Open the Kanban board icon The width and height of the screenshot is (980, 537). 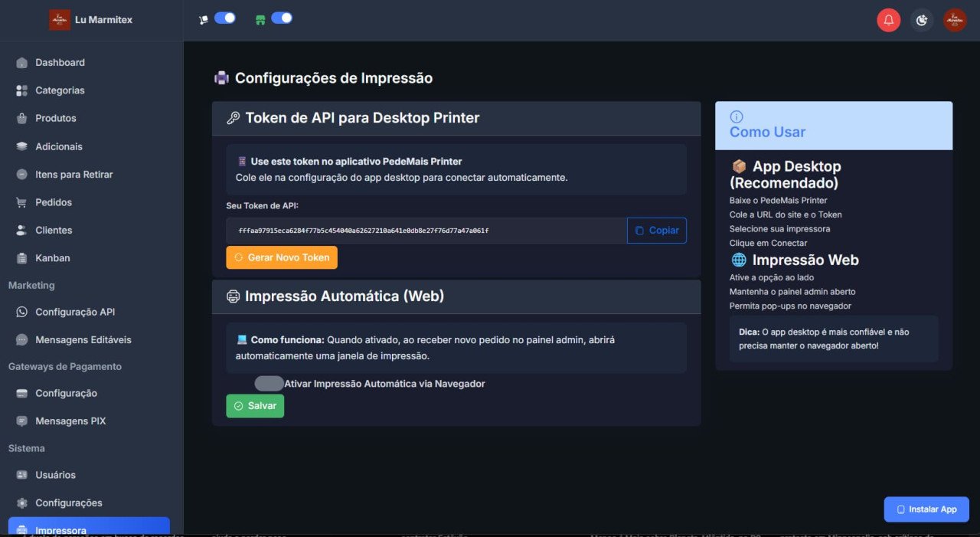[23, 258]
